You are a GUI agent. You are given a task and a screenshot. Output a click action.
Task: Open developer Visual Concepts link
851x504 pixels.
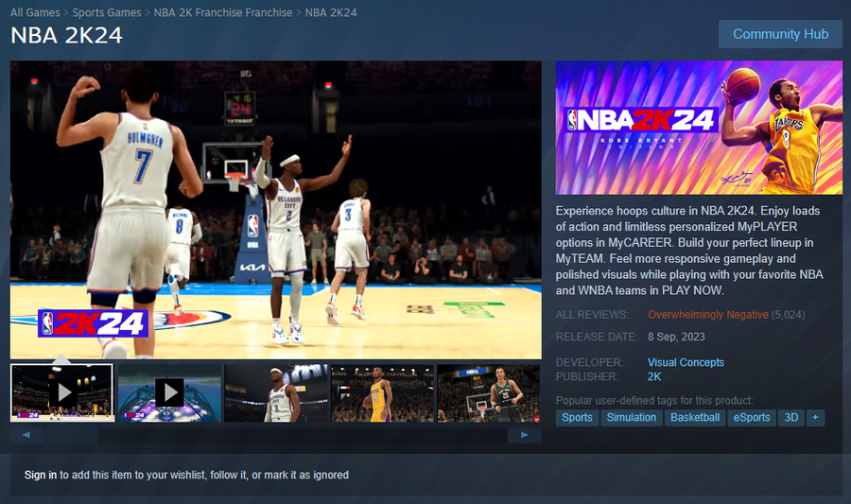click(x=686, y=362)
